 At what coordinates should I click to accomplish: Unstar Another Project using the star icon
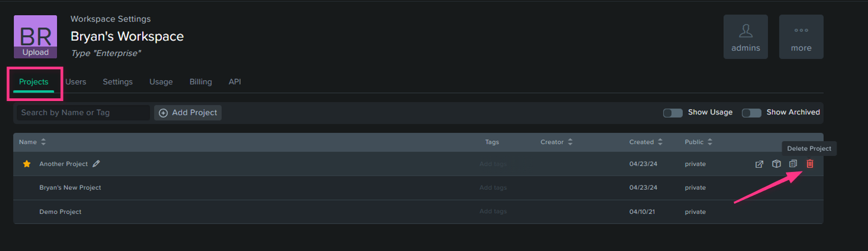pyautogui.click(x=26, y=164)
